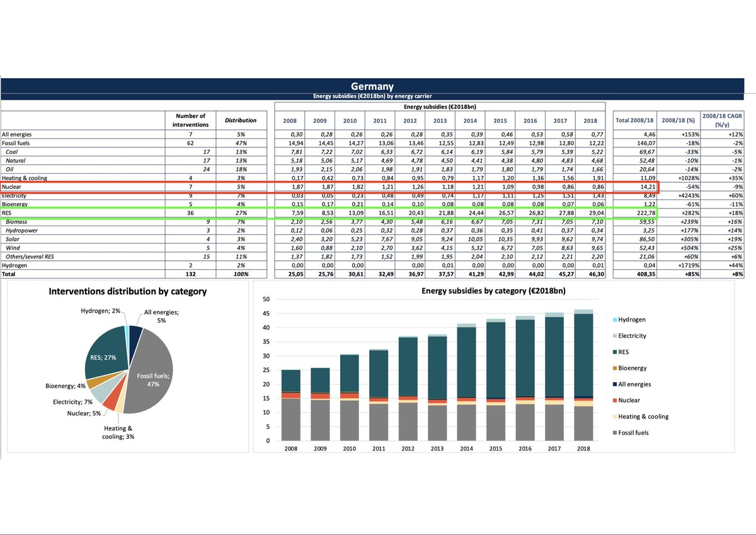Select the 'Total 2008/18' column header
This screenshot has width=756, height=535.
click(636, 120)
